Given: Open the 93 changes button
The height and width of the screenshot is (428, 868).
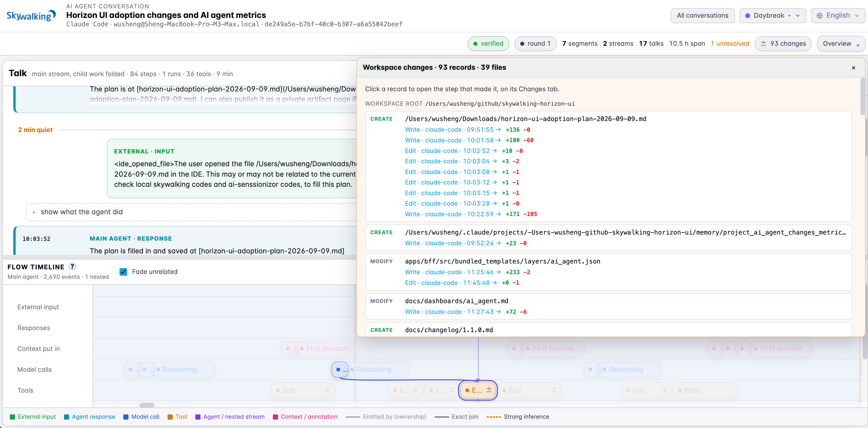Looking at the screenshot, I should (783, 43).
